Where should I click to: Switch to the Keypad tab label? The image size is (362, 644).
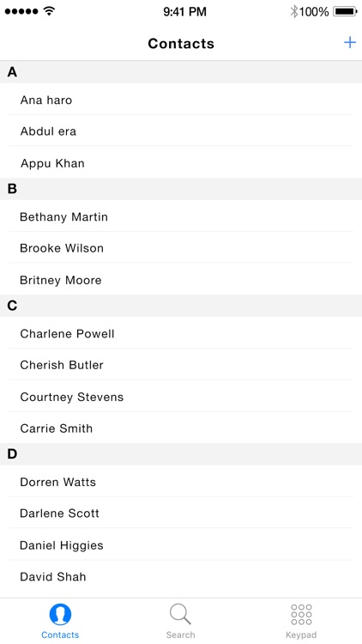(x=301, y=635)
